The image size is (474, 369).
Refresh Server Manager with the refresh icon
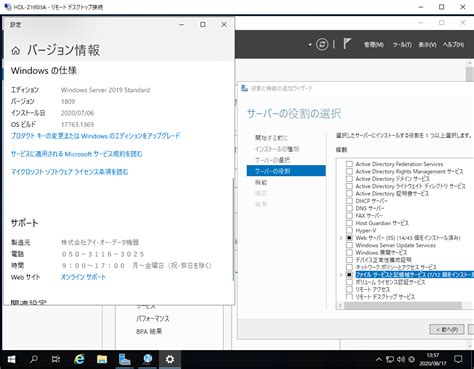pyautogui.click(x=322, y=44)
